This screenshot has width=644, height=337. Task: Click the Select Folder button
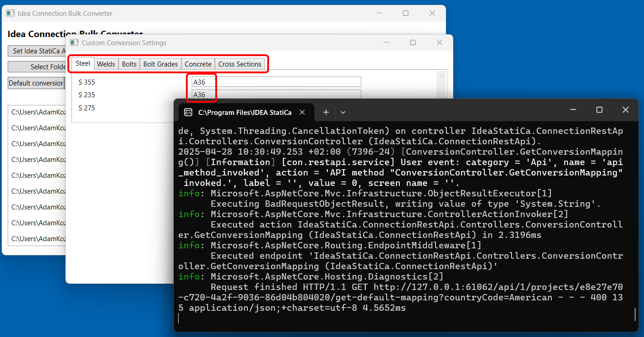point(38,67)
